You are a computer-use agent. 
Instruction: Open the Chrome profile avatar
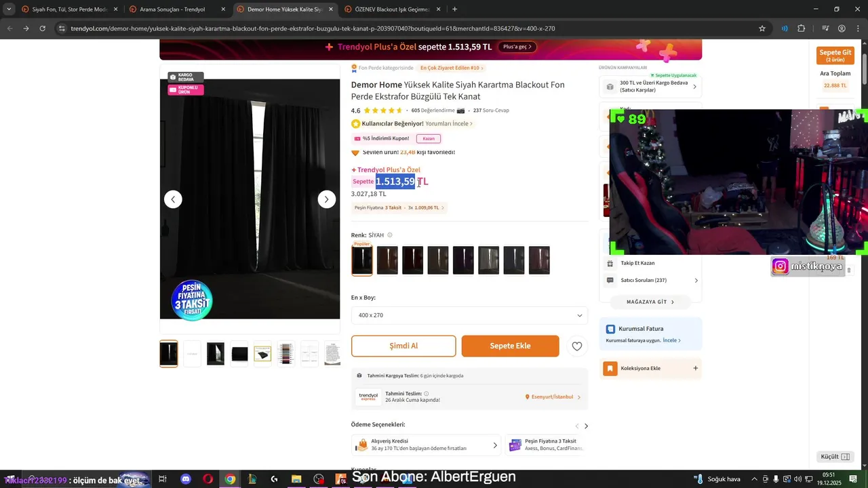(842, 28)
